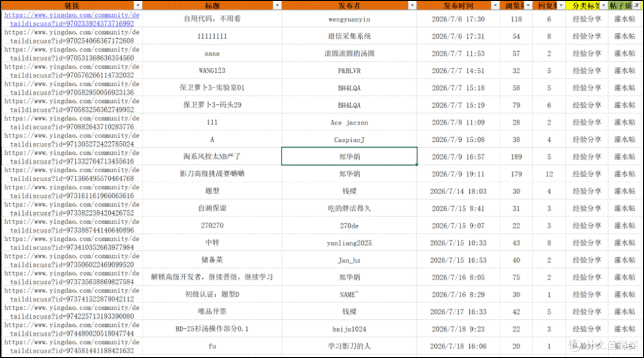
Task: Select the link cell ending in 970576266114732032
Action: [x=72, y=70]
